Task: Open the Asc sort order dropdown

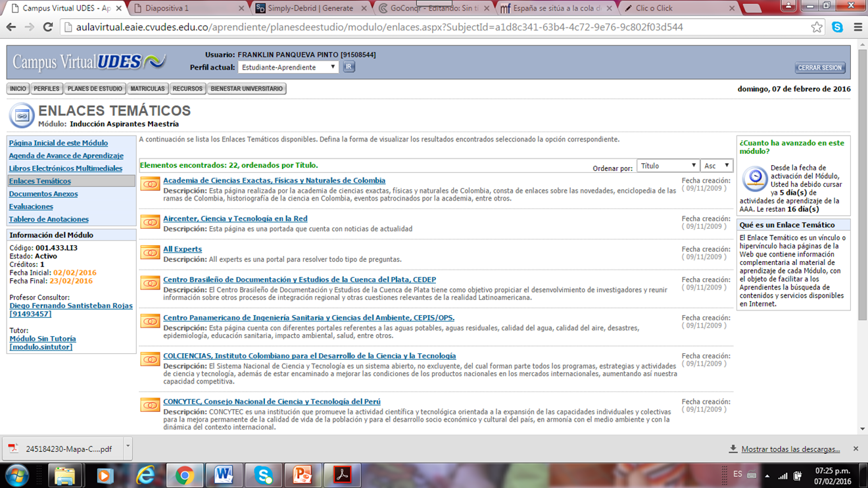Action: click(716, 166)
